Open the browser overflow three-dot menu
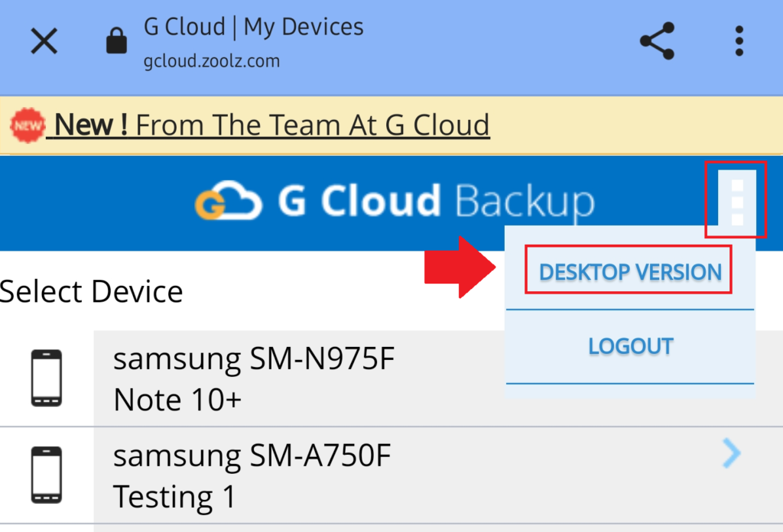Screen dimensions: 783x532 click(x=739, y=41)
